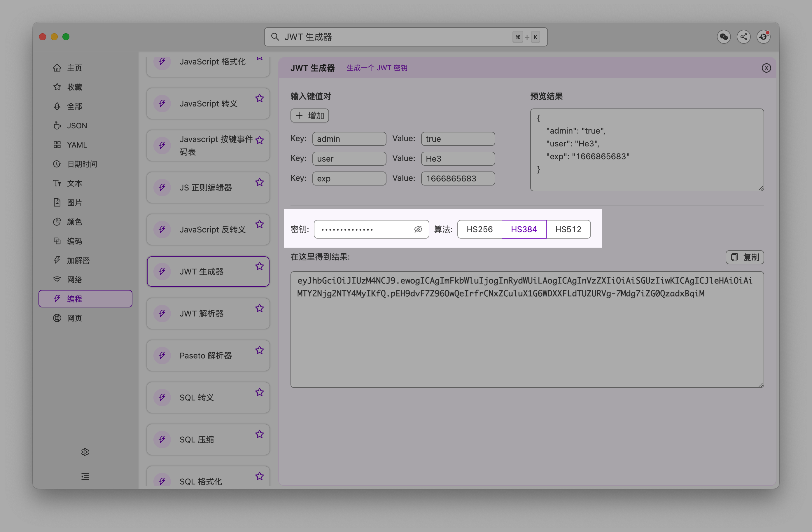The width and height of the screenshot is (812, 532).
Task: Toggle secret key visibility eye icon
Action: click(x=418, y=229)
